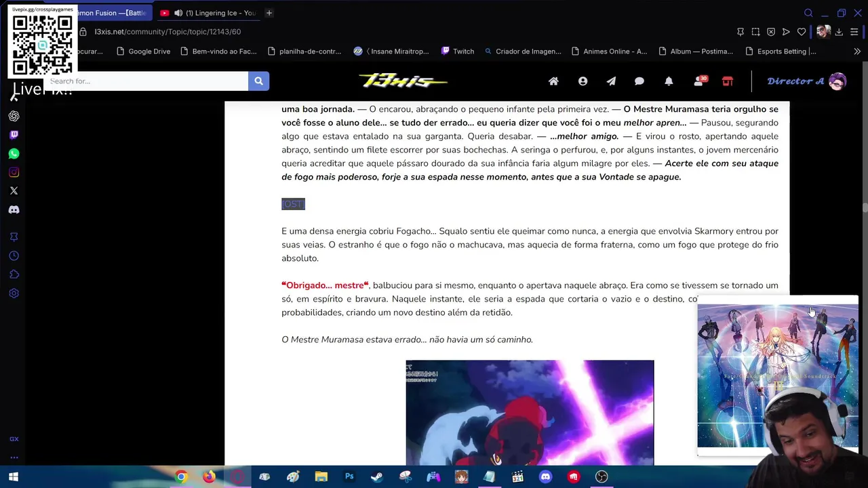Open 'planilha-de-contr...' bookmark
Screen dimensions: 868x488
click(304, 52)
